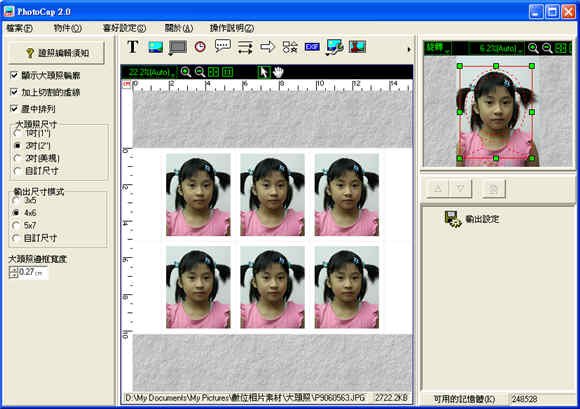The image size is (580, 409).
Task: Click the 248528 memory value
Action: [524, 399]
